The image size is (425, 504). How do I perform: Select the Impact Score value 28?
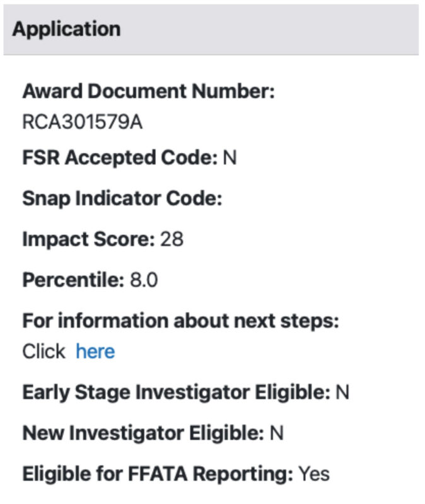(172, 239)
